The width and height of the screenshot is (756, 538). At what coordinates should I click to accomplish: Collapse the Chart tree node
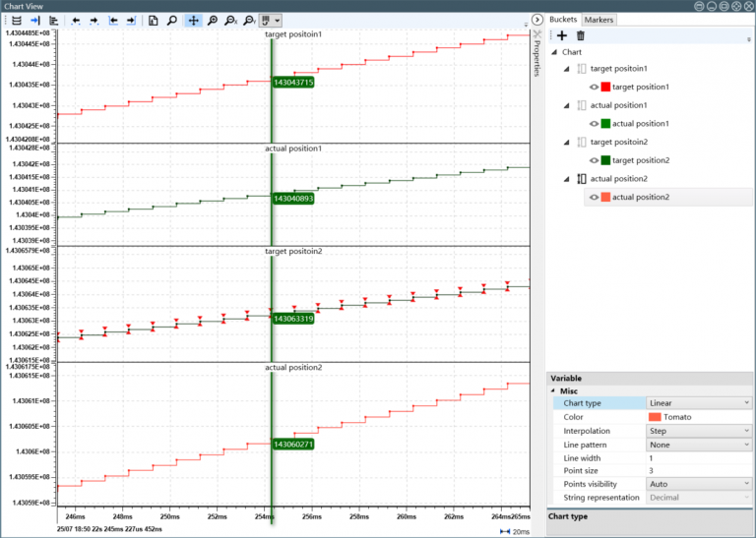click(554, 52)
